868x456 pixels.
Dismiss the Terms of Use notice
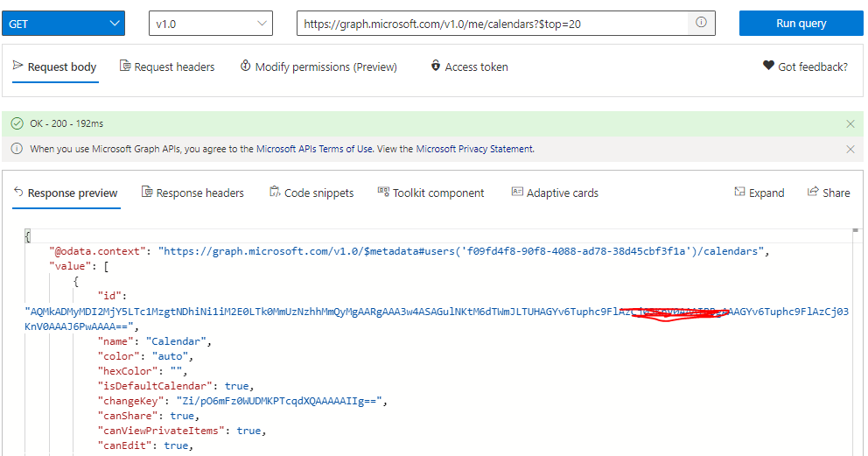pyautogui.click(x=850, y=150)
